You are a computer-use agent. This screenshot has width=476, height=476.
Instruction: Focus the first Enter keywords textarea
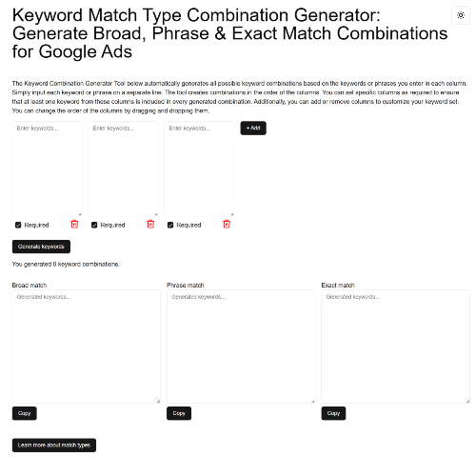[47, 169]
